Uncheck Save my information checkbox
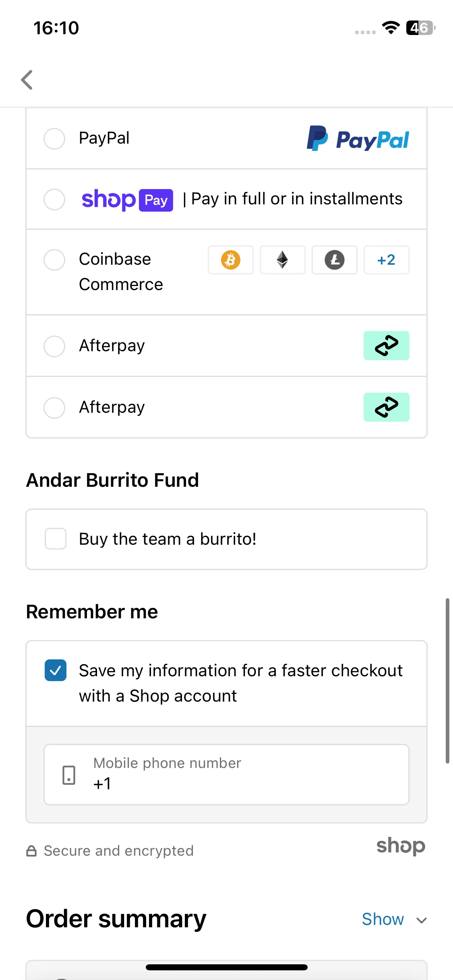 coord(56,670)
